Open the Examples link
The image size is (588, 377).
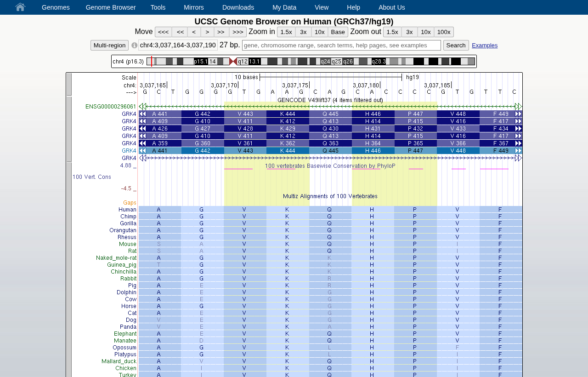tap(485, 46)
